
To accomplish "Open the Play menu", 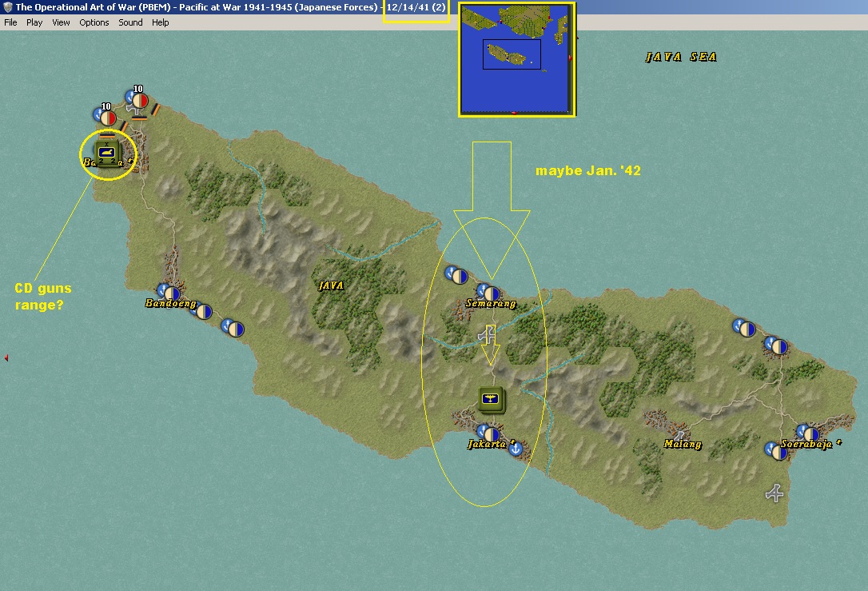I will tap(34, 22).
